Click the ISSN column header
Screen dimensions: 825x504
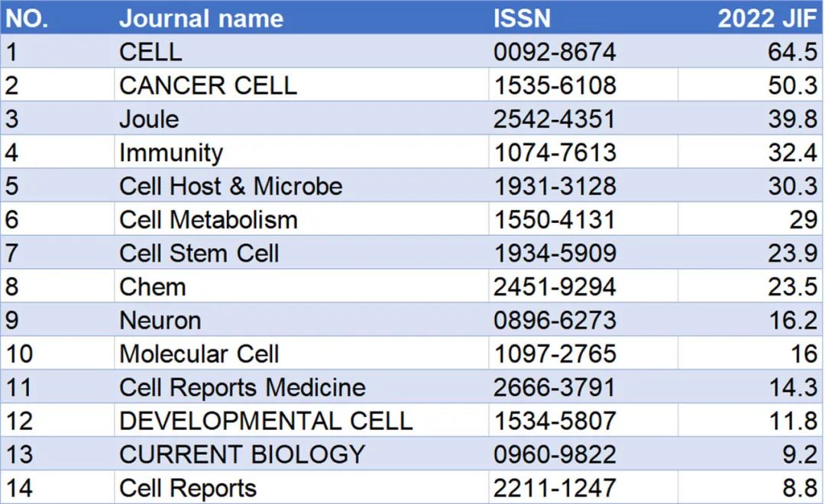coord(583,18)
